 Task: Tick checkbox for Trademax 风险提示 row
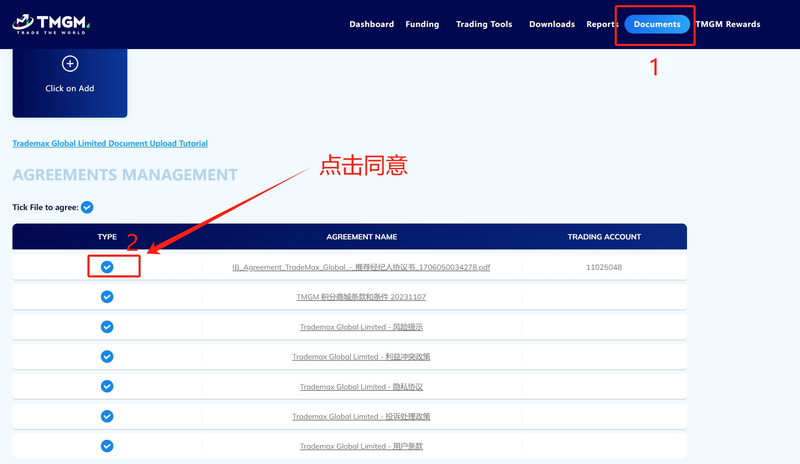coord(107,327)
